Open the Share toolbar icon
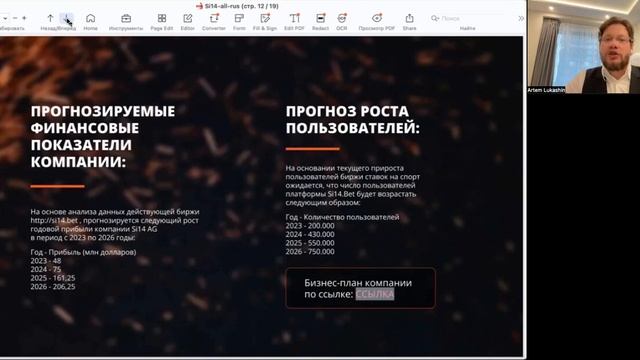 [409, 22]
